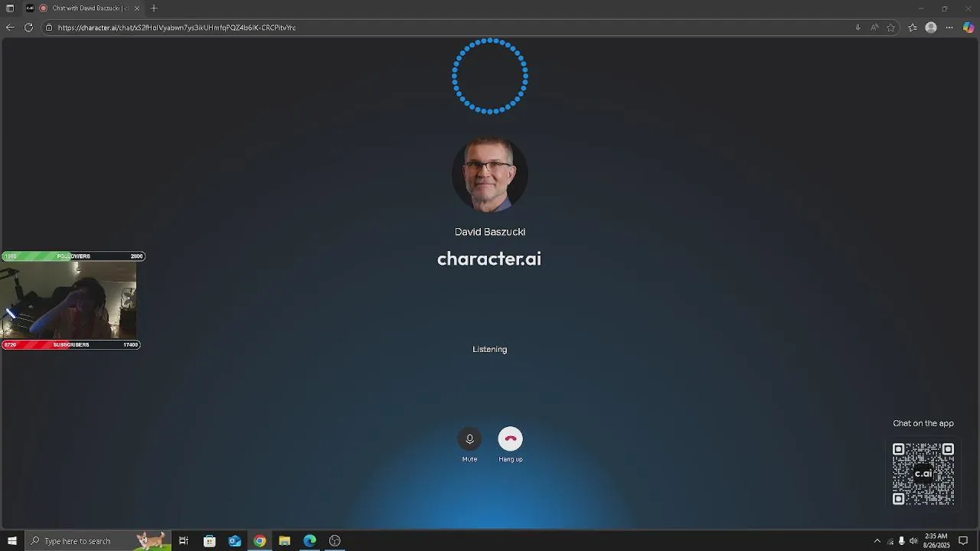Click the Listening status text
Image resolution: width=980 pixels, height=551 pixels.
tap(490, 350)
